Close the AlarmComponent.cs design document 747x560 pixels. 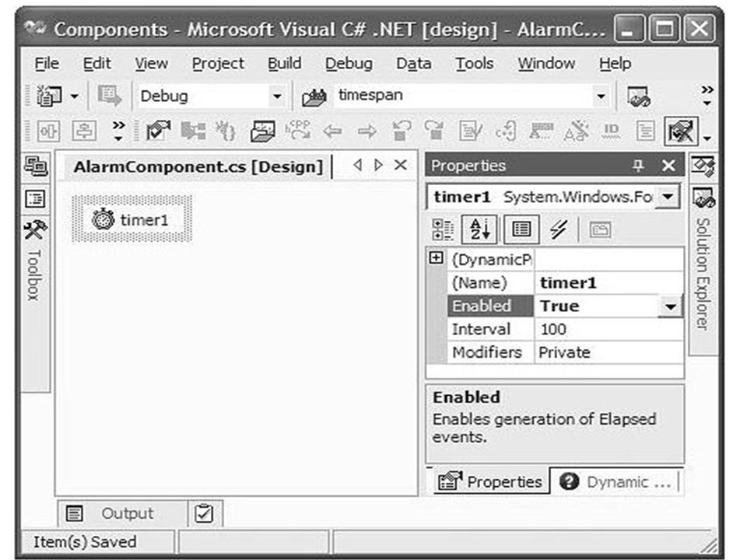pyautogui.click(x=401, y=165)
